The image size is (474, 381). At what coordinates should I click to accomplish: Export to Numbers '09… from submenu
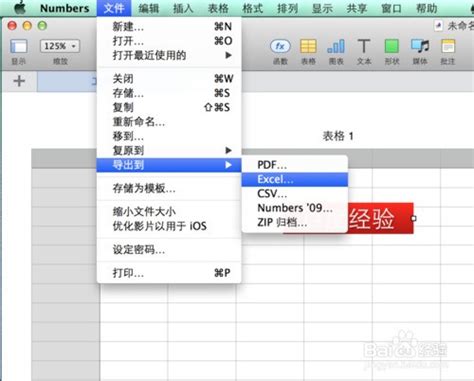click(295, 208)
